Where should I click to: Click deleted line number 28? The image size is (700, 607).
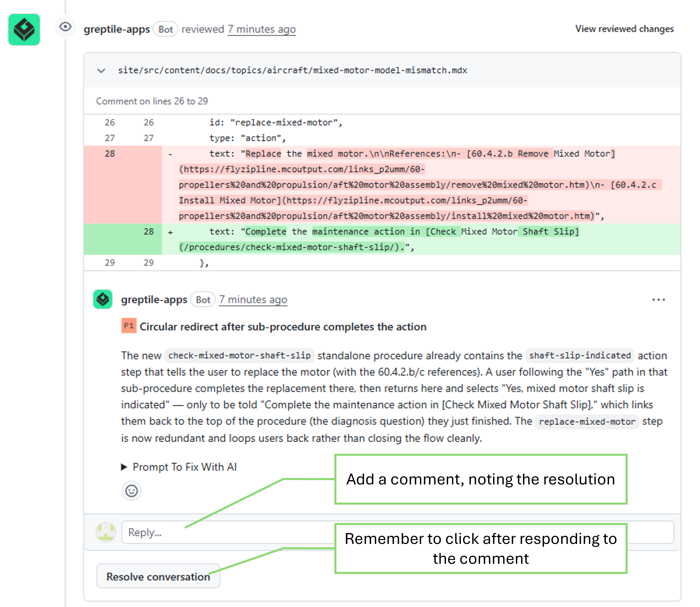click(110, 154)
